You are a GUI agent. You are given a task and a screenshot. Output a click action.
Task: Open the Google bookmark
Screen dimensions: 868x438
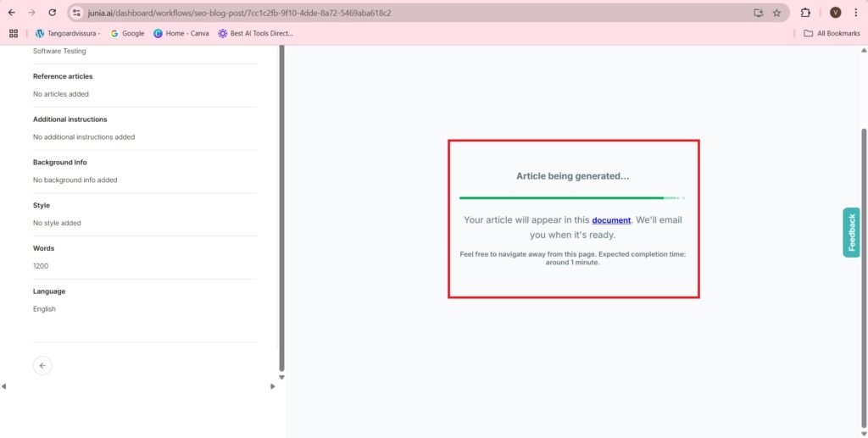coord(127,33)
